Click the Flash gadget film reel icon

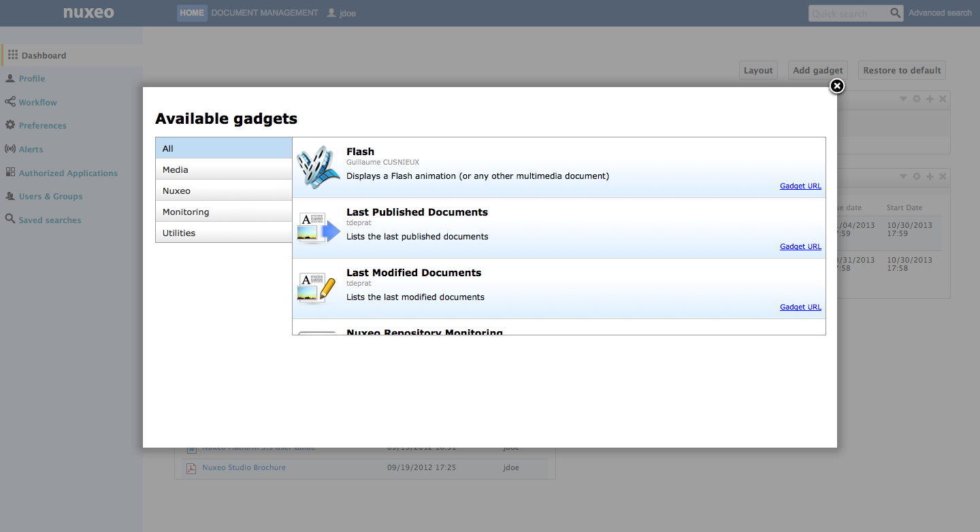(x=319, y=167)
